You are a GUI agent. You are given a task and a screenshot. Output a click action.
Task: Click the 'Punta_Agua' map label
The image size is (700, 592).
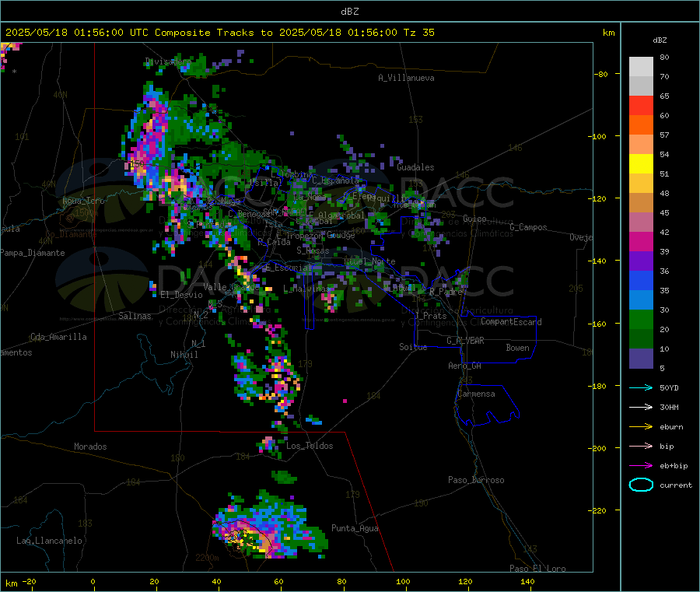[x=355, y=528]
